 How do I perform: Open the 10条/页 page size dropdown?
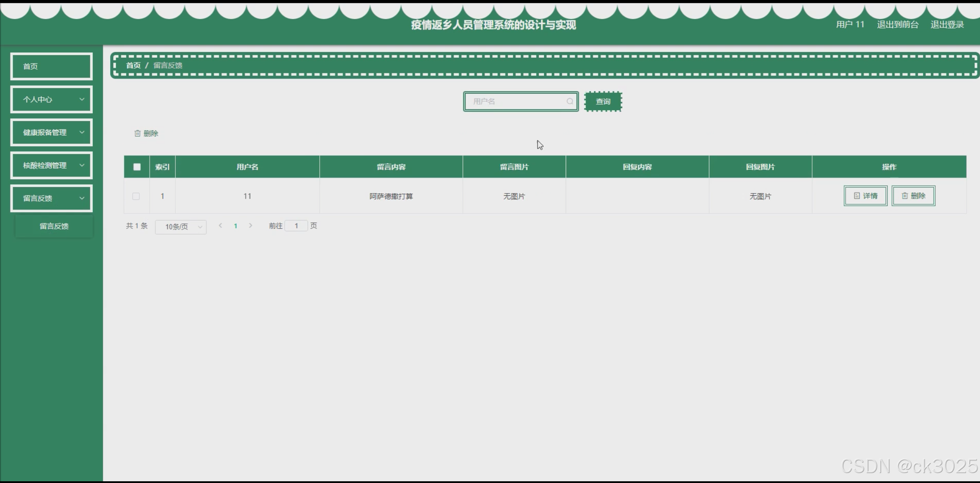point(180,227)
